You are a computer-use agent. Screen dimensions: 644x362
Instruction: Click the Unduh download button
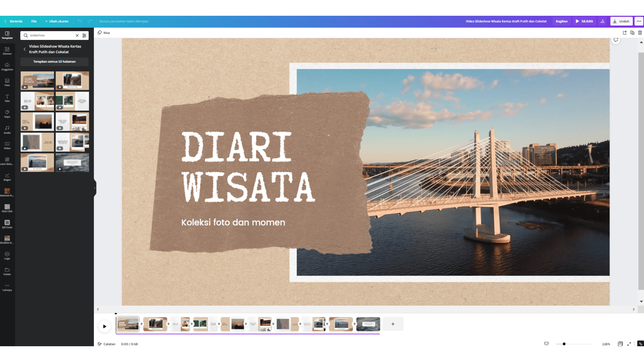point(622,21)
